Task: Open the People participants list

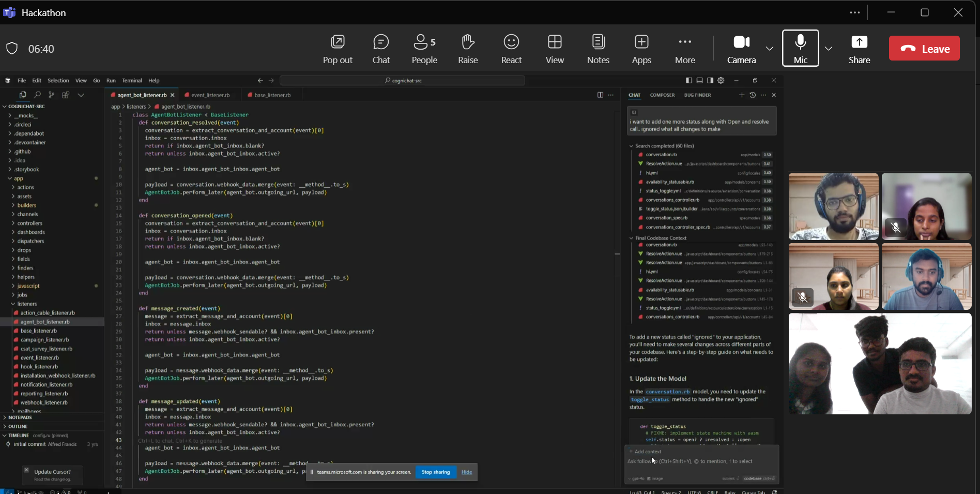Action: pyautogui.click(x=424, y=49)
